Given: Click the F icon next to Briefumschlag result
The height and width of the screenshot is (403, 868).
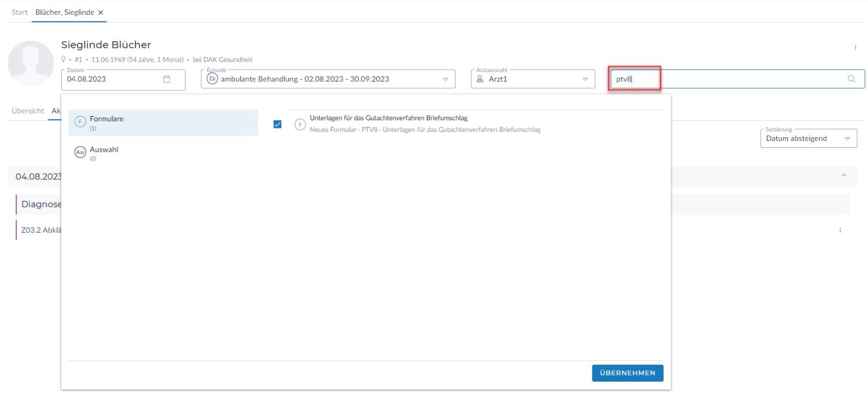Looking at the screenshot, I should (x=300, y=124).
